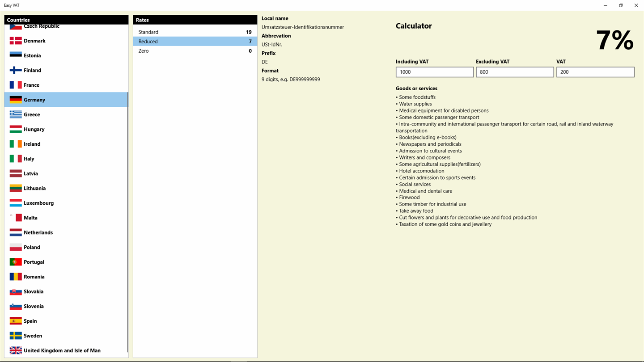Click the Denmark flag icon
644x362 pixels.
tap(16, 41)
